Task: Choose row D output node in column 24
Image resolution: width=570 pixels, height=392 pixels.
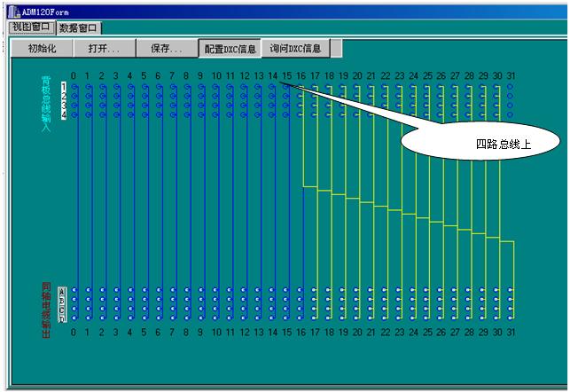Action: coord(413,317)
